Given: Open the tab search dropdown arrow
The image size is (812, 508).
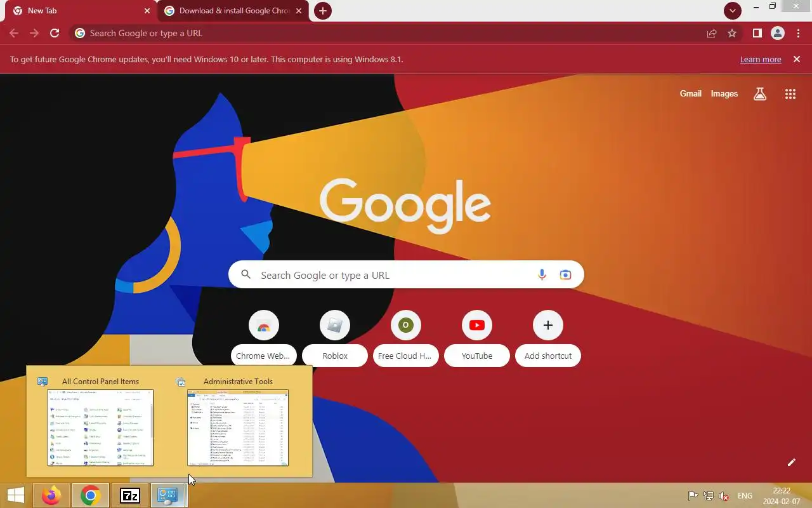Looking at the screenshot, I should [x=733, y=11].
